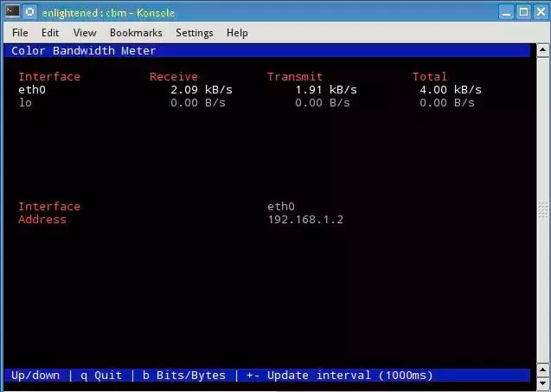Click the vertical scrollbar handle
This screenshot has width=551, height=392.
[x=542, y=210]
